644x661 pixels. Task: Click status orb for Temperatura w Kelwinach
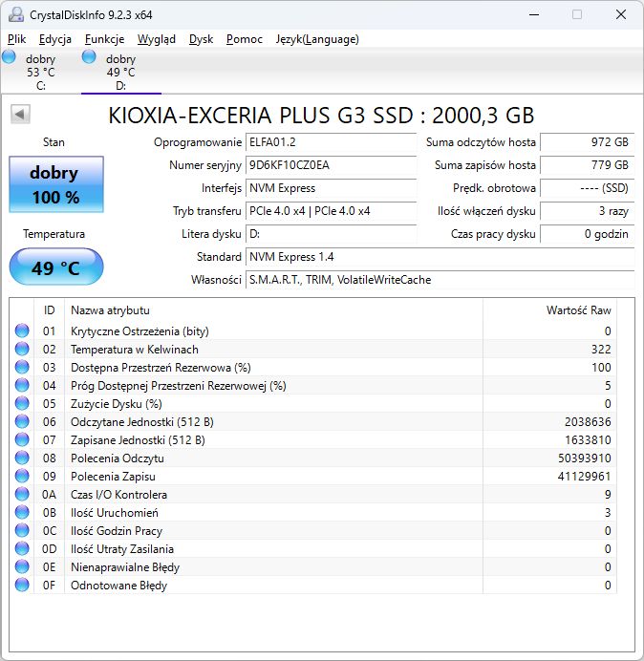click(22, 349)
